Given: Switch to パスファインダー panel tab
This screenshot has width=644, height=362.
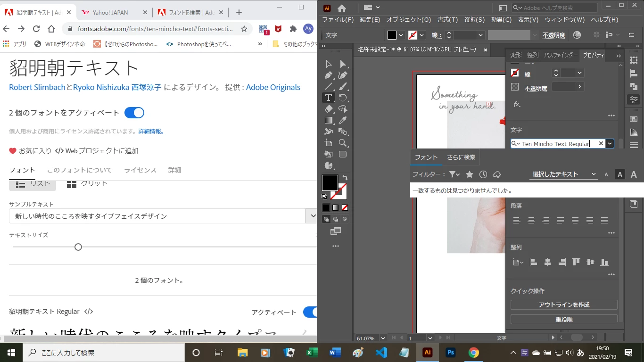Looking at the screenshot, I should [561, 55].
